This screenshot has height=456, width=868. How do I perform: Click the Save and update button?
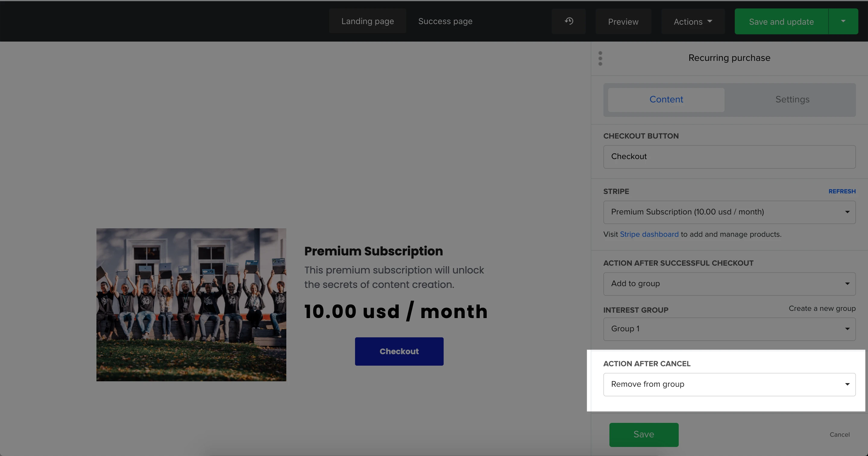click(781, 22)
